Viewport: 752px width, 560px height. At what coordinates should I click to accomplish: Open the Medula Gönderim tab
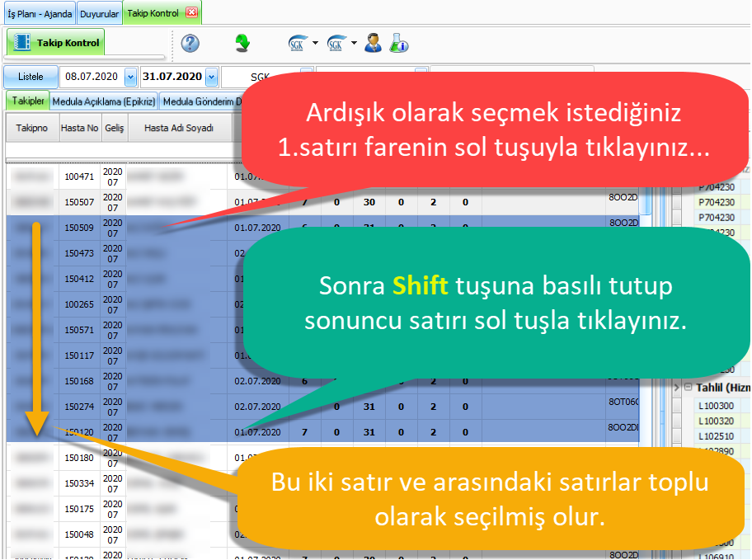click(x=201, y=101)
